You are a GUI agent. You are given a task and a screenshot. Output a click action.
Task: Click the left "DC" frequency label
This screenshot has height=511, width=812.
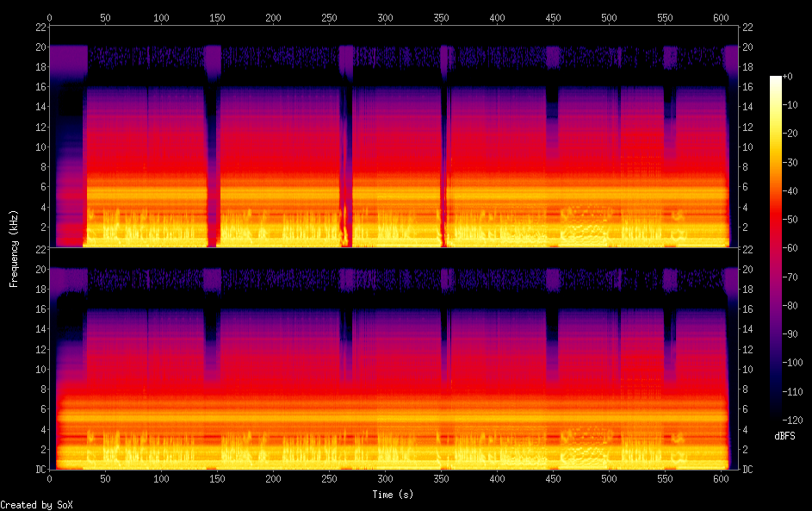coord(41,469)
